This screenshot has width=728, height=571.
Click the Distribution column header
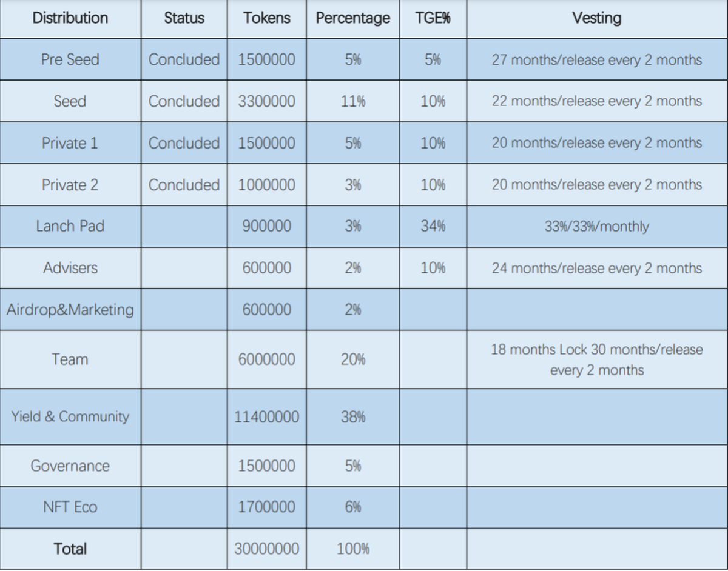(x=70, y=18)
